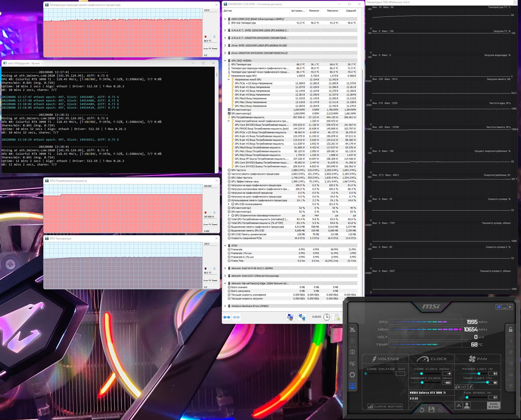Image resolution: width=521 pixels, height=420 pixels.
Task: Reset Afterburner settings with reset arrow icon
Action: [422, 410]
